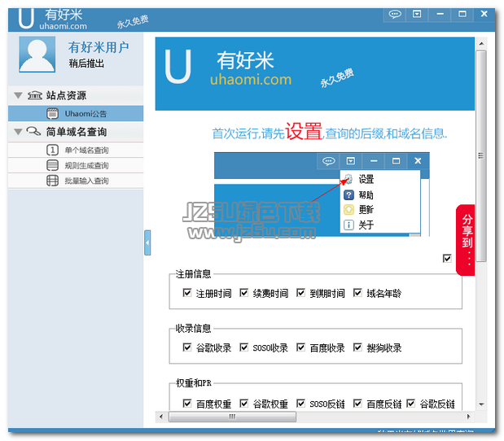
Task: Click the horizontal scrollbar right arrow
Action: pyautogui.click(x=469, y=417)
